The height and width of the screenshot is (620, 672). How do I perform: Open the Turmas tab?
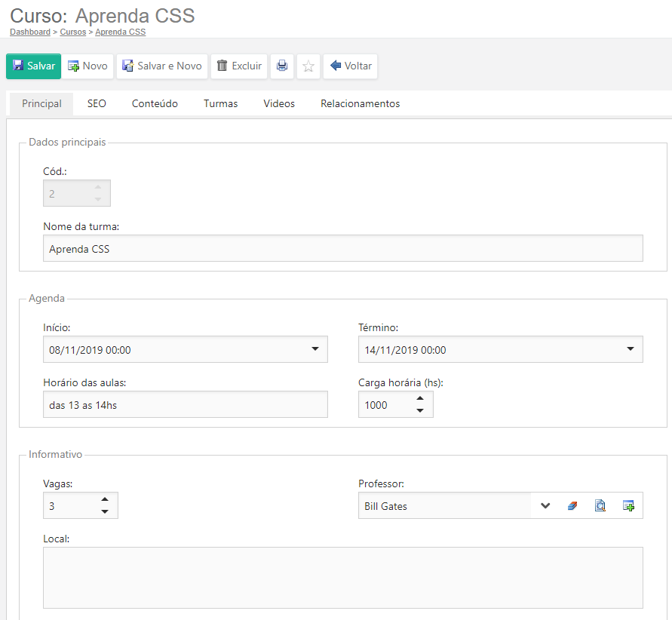point(220,104)
